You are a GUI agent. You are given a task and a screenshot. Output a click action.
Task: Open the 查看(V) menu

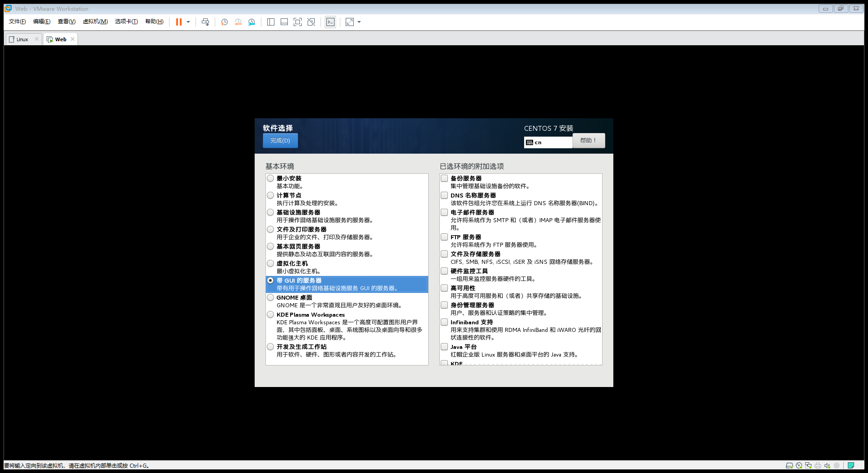(x=66, y=21)
